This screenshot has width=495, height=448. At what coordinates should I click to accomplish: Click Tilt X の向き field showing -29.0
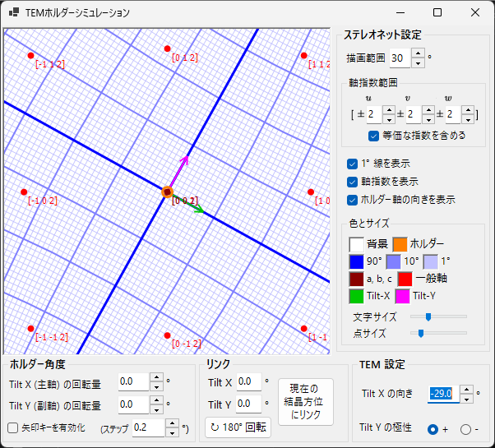coord(443,394)
